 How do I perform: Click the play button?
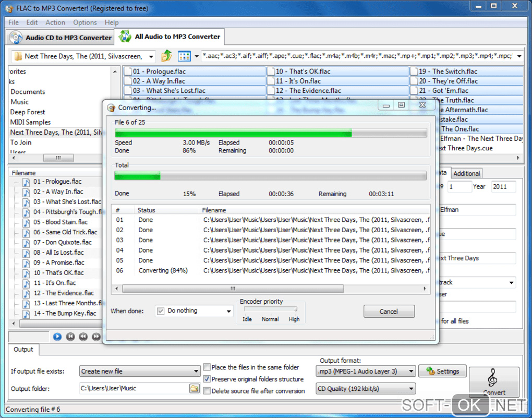57,337
